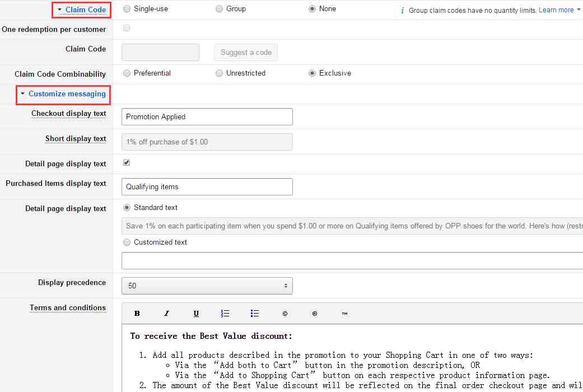
Task: Tick One redemption per customer checkbox
Action: click(127, 28)
